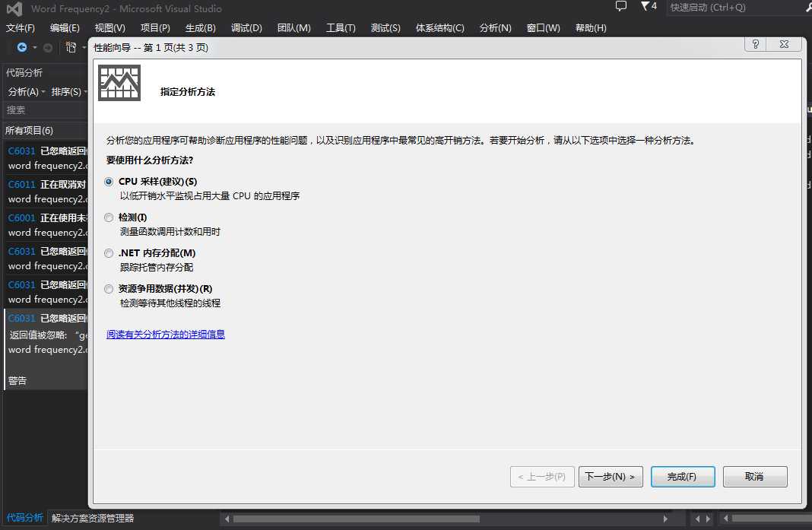Viewport: 812px width, 530px height.
Task: Click the Visual Studio logo icon
Action: pyautogui.click(x=14, y=9)
